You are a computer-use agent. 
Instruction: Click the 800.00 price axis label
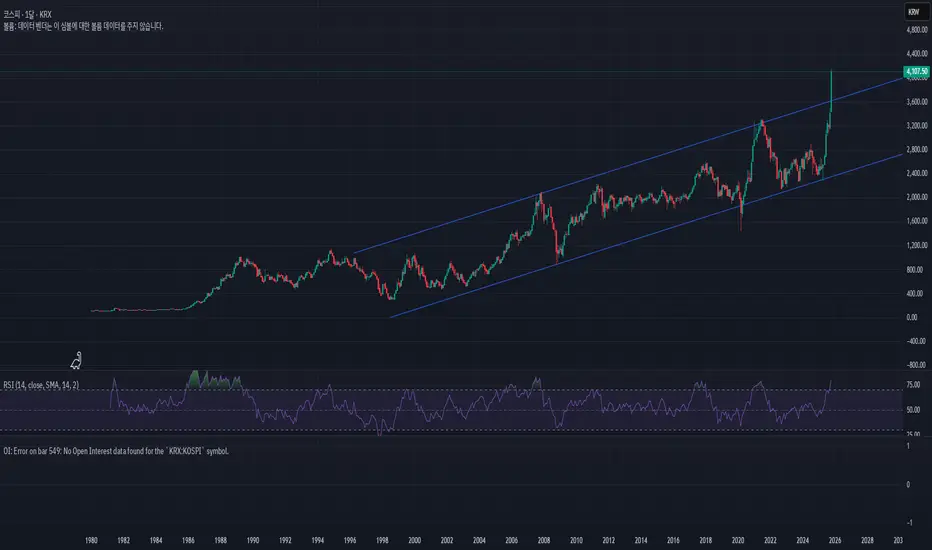pos(915,269)
